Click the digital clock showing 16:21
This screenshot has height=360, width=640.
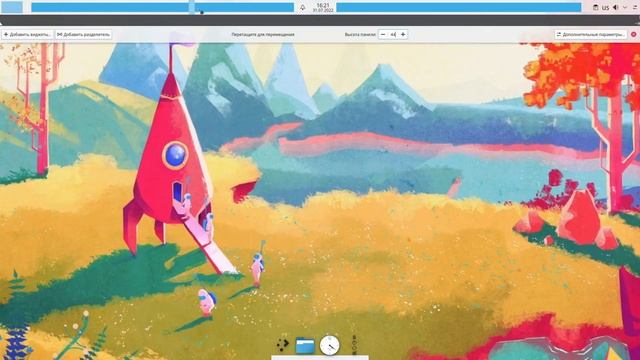[x=323, y=7]
